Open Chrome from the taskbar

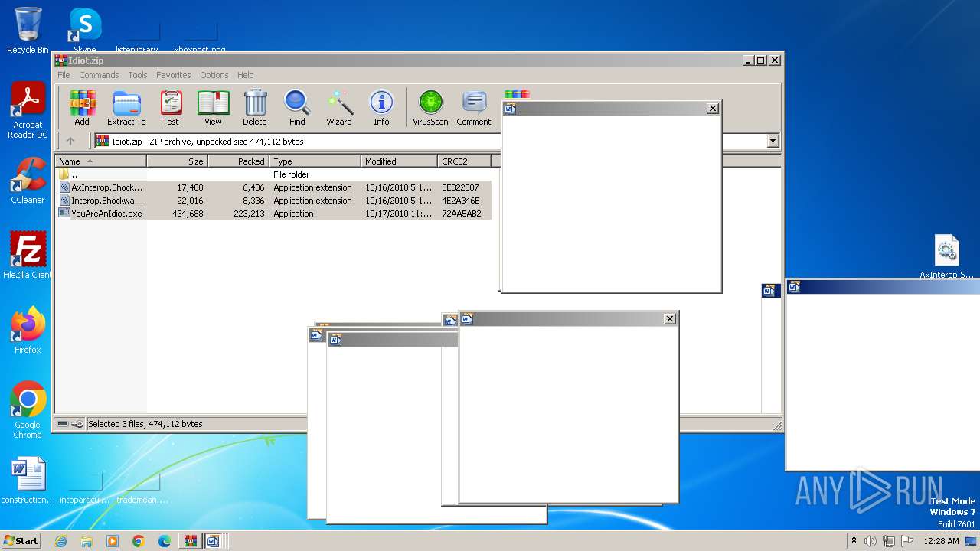coord(139,541)
